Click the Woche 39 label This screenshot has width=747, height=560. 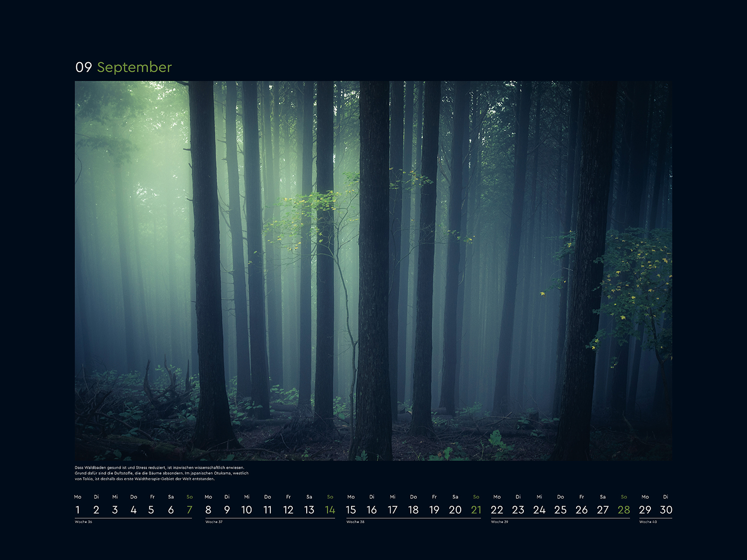(x=499, y=522)
